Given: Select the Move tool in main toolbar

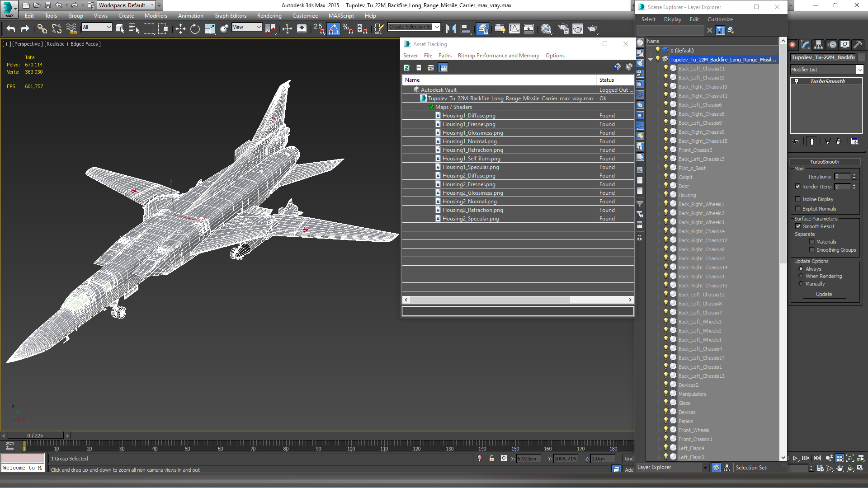Looking at the screenshot, I should pyautogui.click(x=180, y=29).
